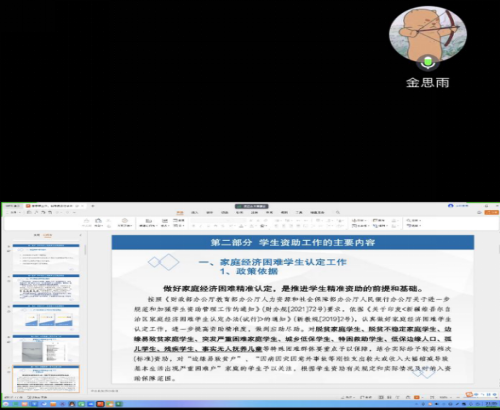This screenshot has width=500, height=410.
Task: Click the blue user account icon in title bar
Action: coord(451,206)
